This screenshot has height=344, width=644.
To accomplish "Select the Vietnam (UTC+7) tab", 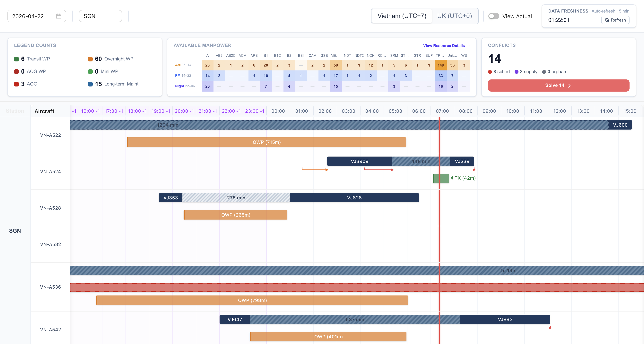I will click(x=402, y=16).
